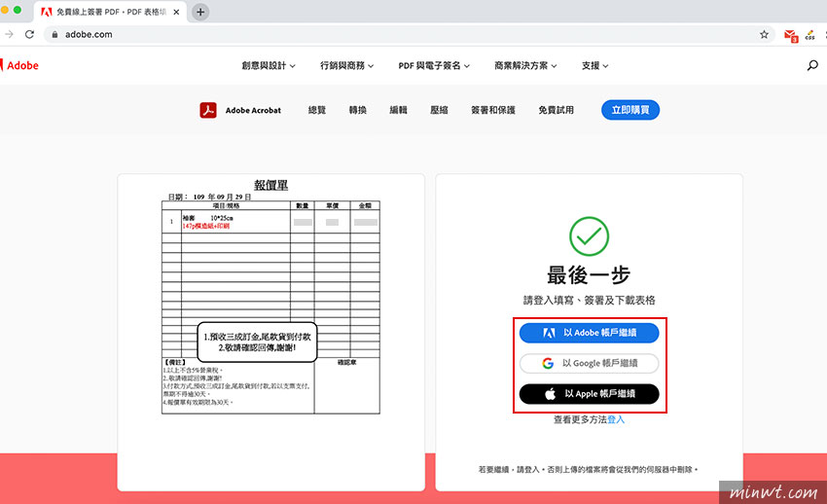The height and width of the screenshot is (504, 827).
Task: Open the CSS extension icon in toolbar
Action: [810, 35]
